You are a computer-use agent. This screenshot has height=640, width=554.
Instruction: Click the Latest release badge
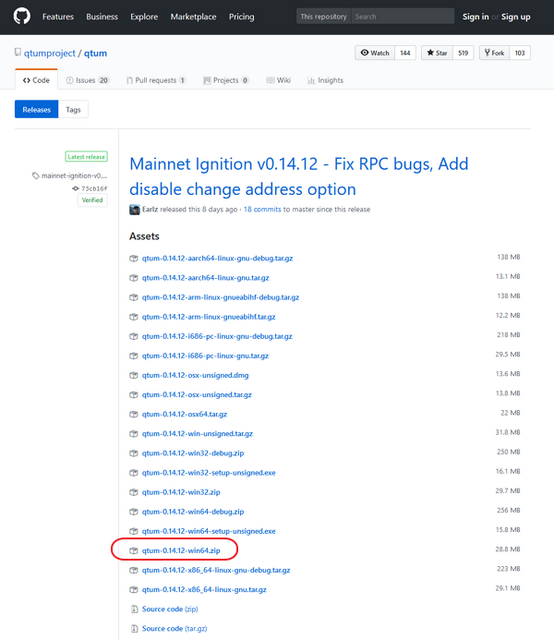(86, 157)
